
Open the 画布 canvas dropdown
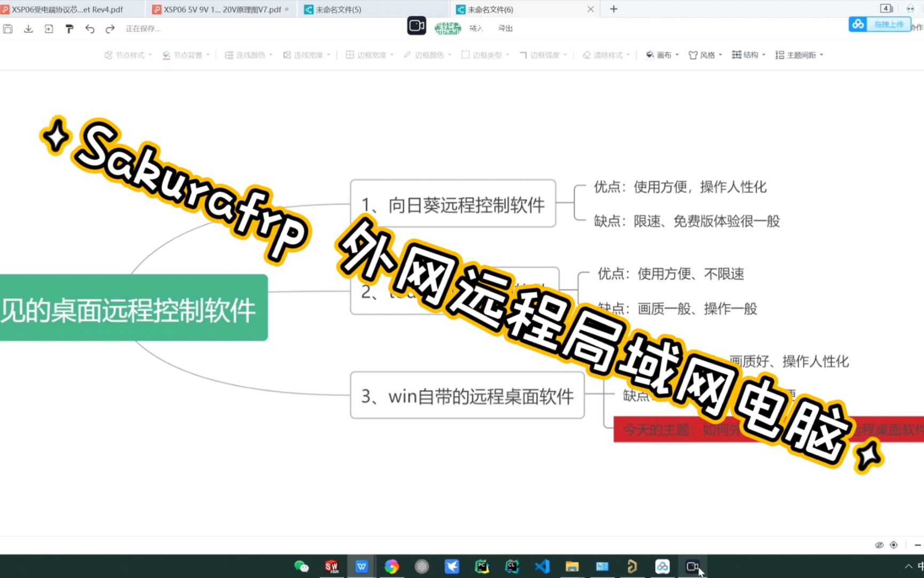(663, 55)
